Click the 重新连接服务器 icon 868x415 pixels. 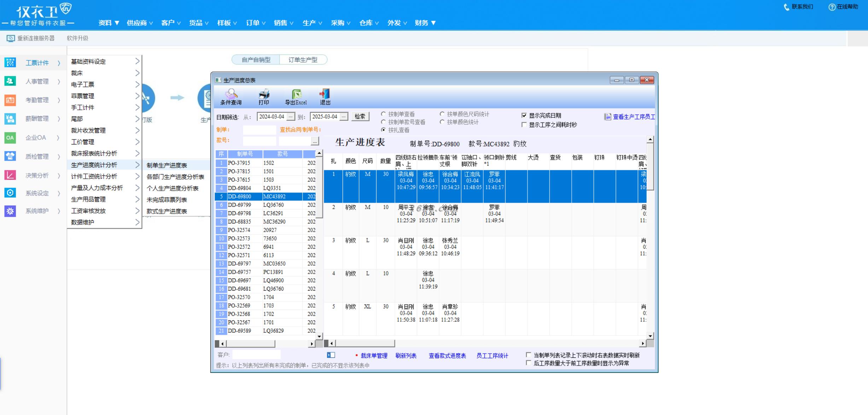point(11,38)
